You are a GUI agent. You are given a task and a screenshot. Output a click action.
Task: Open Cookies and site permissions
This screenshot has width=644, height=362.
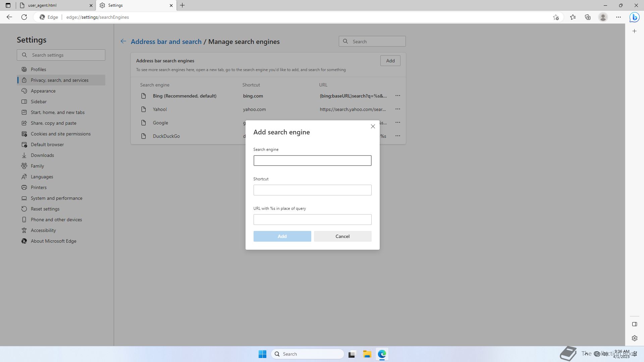click(60, 134)
